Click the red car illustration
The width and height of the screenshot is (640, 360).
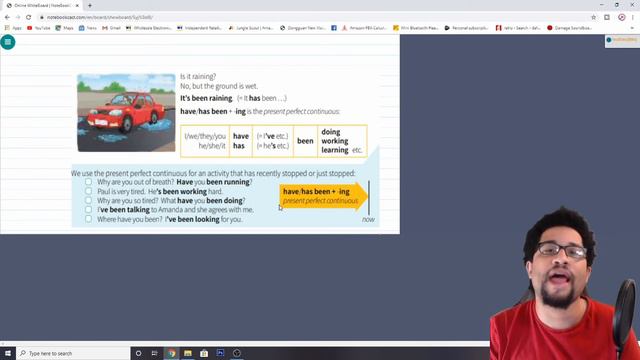(126, 113)
